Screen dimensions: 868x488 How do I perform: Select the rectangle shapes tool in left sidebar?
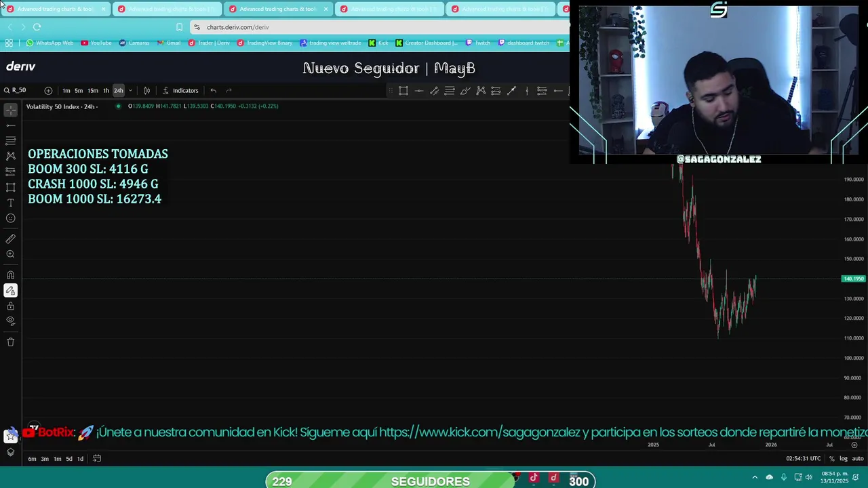click(11, 187)
